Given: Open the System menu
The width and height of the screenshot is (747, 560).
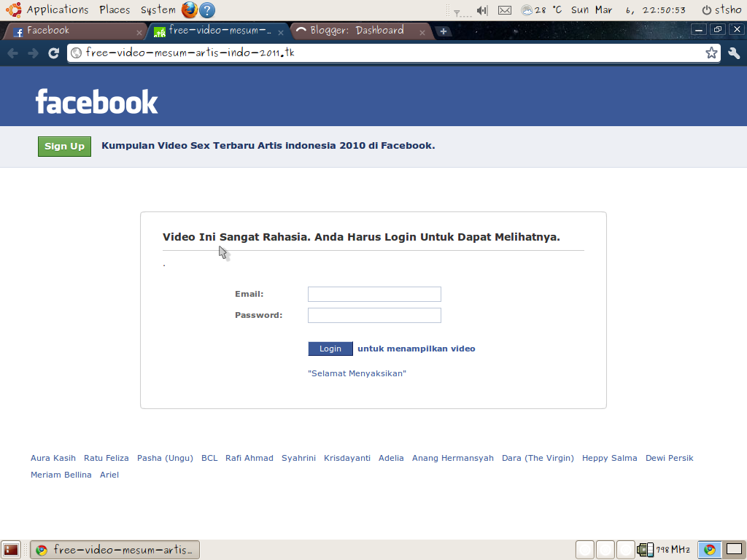Looking at the screenshot, I should point(158,9).
